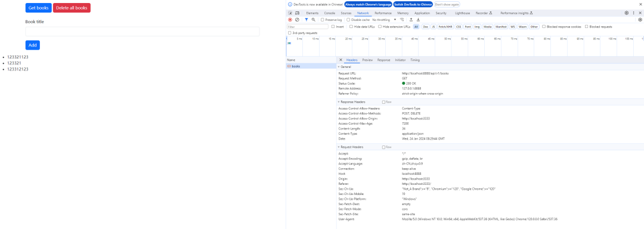Open network search magnifier

click(x=314, y=20)
